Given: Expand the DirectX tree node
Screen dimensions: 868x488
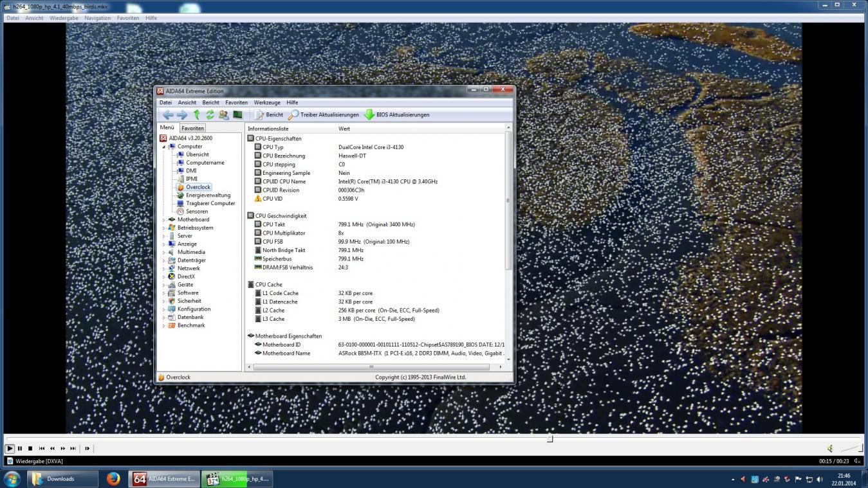Looking at the screenshot, I should (x=163, y=276).
